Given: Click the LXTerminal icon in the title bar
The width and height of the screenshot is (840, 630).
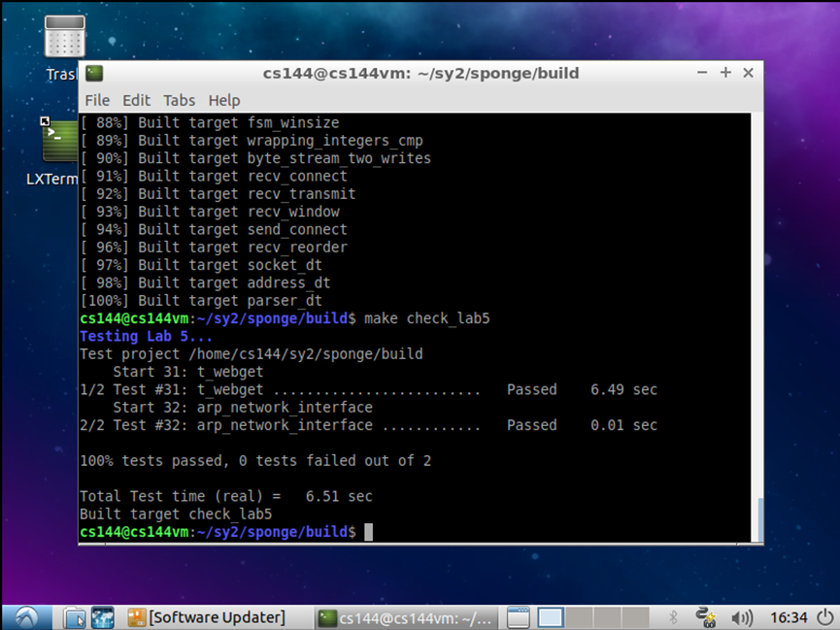Looking at the screenshot, I should pyautogui.click(x=93, y=73).
